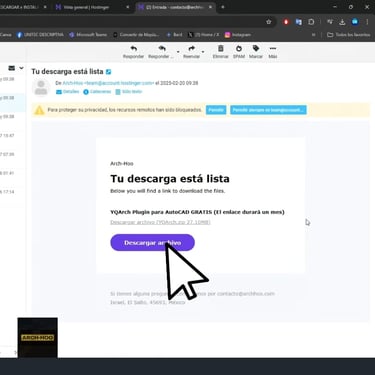The width and height of the screenshot is (375, 375).
Task: Open the browser downloads icon
Action: 342,22
